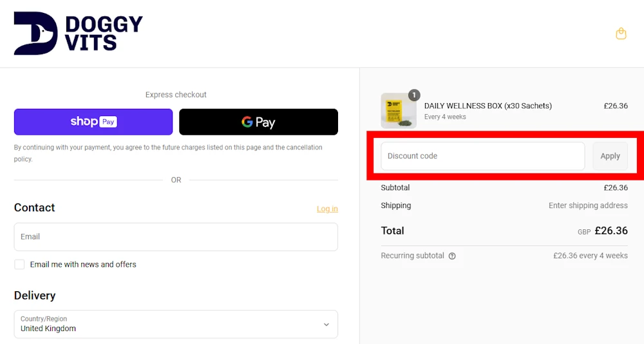
Task: Focus the Discount code field
Action: tap(482, 156)
